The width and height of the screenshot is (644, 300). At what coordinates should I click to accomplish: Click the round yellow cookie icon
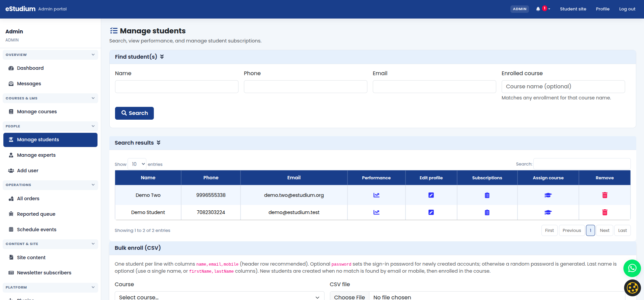click(632, 288)
